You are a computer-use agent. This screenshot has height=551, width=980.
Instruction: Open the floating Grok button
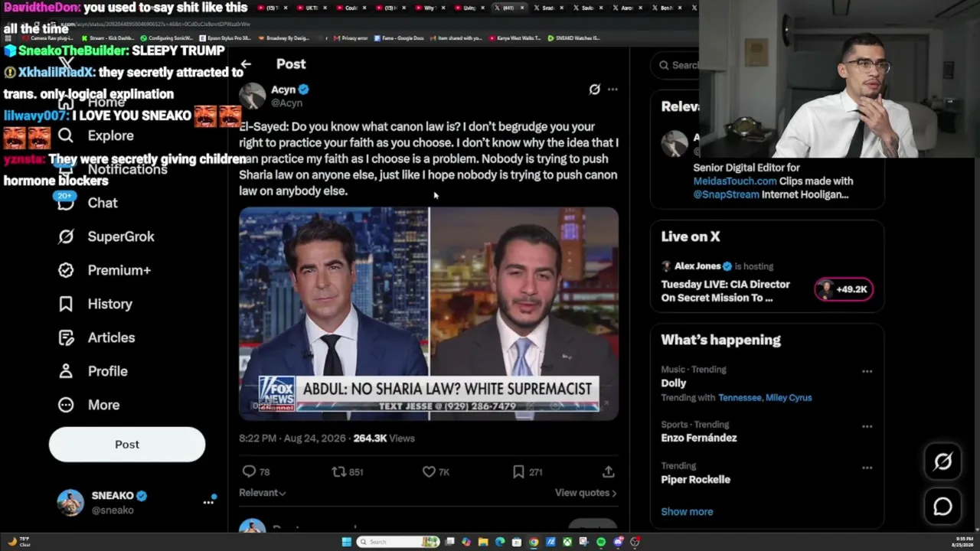[x=942, y=461]
